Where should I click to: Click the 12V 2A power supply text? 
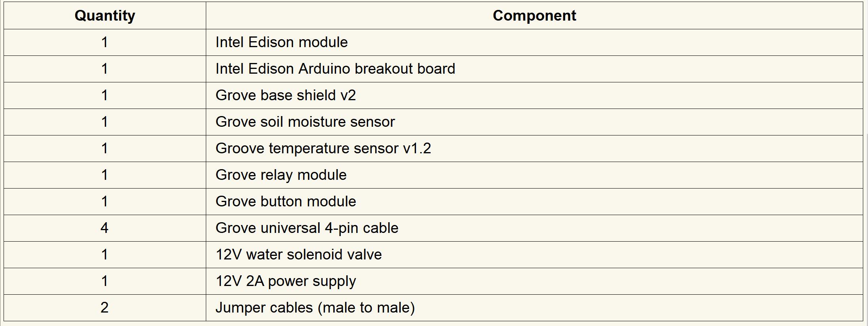pyautogui.click(x=285, y=281)
